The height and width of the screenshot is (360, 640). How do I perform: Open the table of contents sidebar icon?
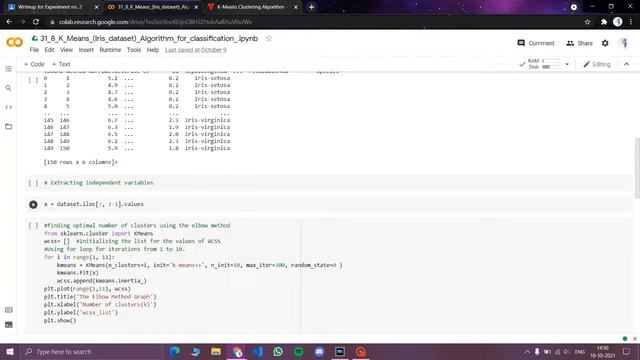pos(9,69)
